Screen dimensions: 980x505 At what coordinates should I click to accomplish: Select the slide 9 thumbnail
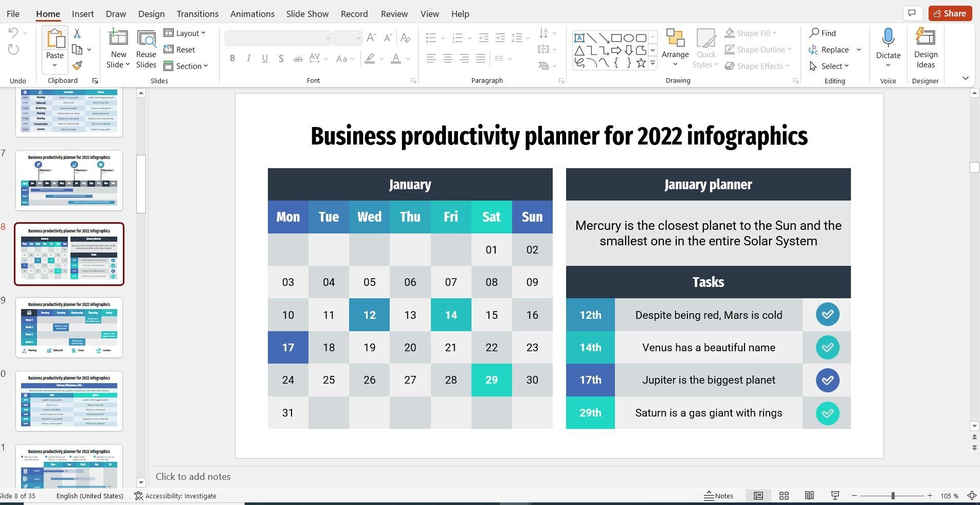pyautogui.click(x=69, y=327)
